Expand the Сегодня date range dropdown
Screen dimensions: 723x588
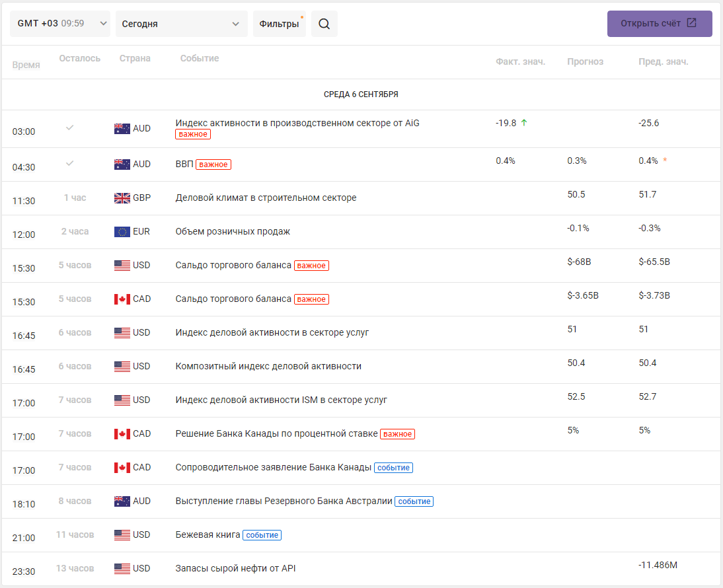coord(181,24)
